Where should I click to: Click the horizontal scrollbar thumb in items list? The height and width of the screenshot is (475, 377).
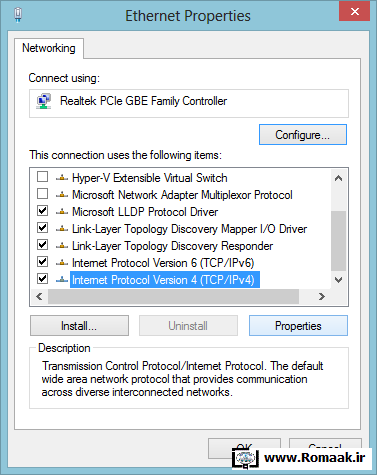point(173,296)
